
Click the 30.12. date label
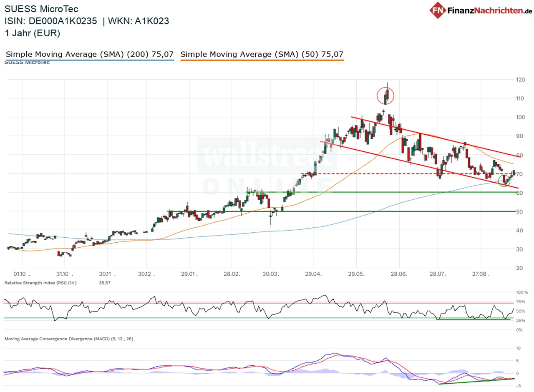tap(147, 274)
